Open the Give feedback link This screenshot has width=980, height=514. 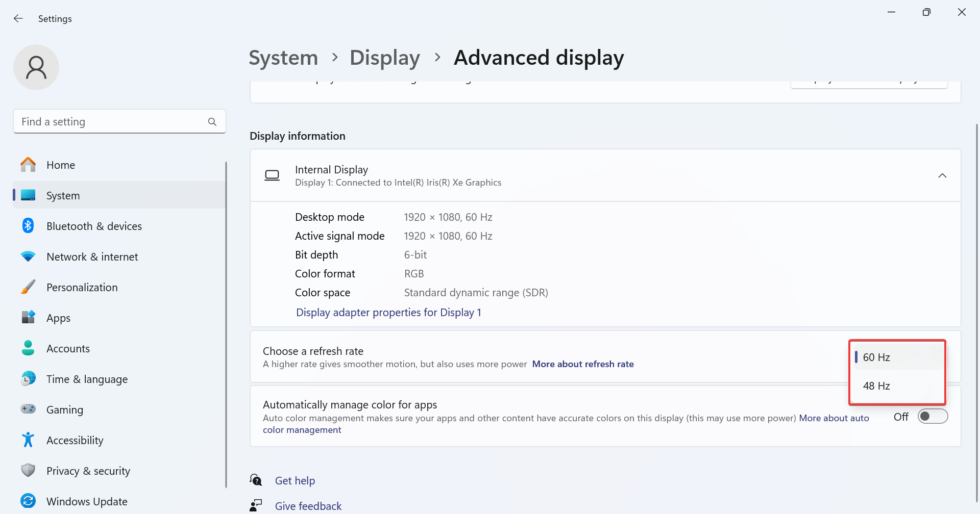(x=308, y=506)
